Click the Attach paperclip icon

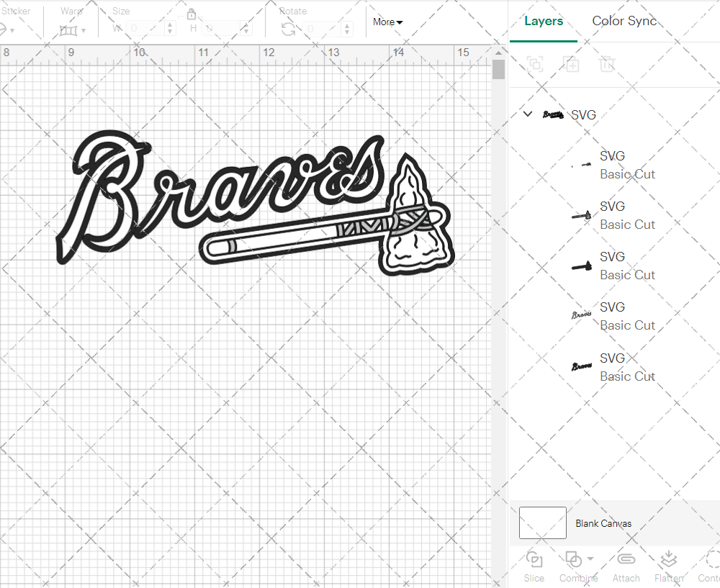point(626,560)
